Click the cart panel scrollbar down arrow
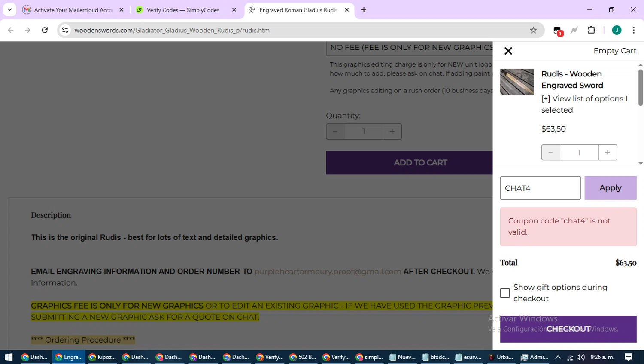This screenshot has width=644, height=364. pyautogui.click(x=641, y=164)
